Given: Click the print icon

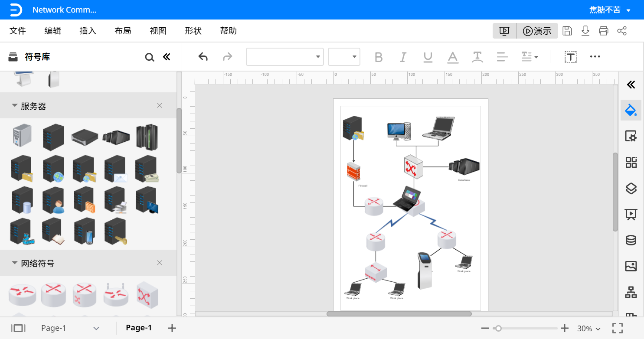Looking at the screenshot, I should 603,31.
